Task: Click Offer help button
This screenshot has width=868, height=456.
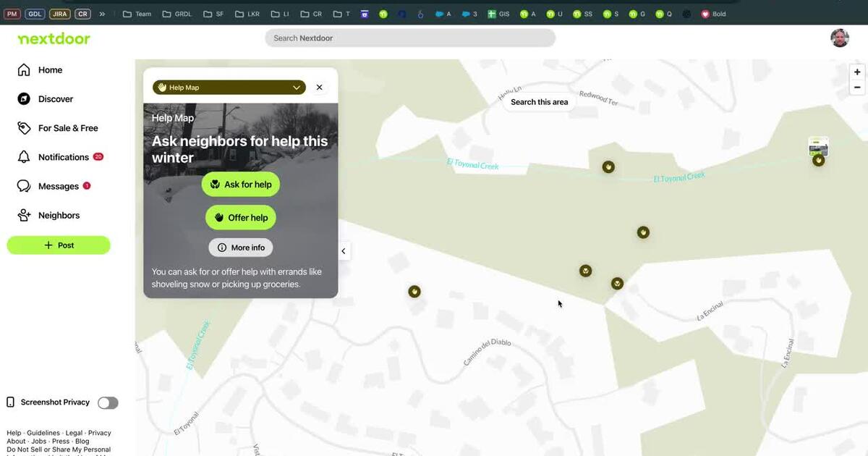Action: point(240,218)
